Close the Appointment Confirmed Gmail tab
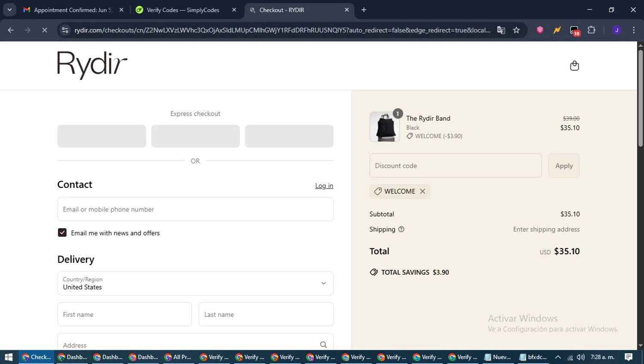The width and height of the screenshot is (644, 364). 122,10
